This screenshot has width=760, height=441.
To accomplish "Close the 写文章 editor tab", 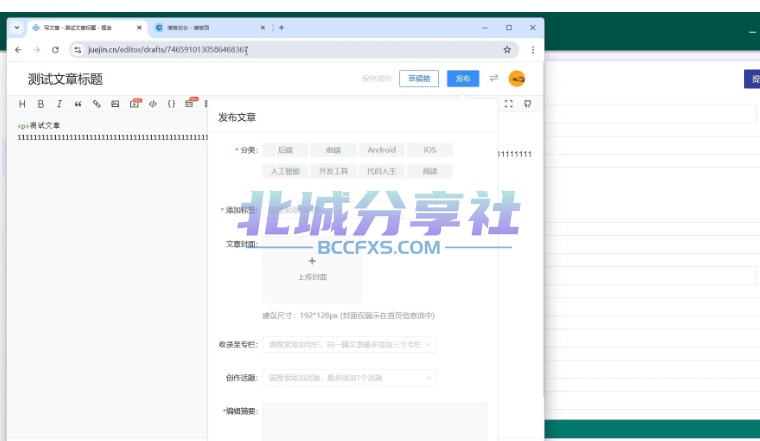I will (139, 28).
